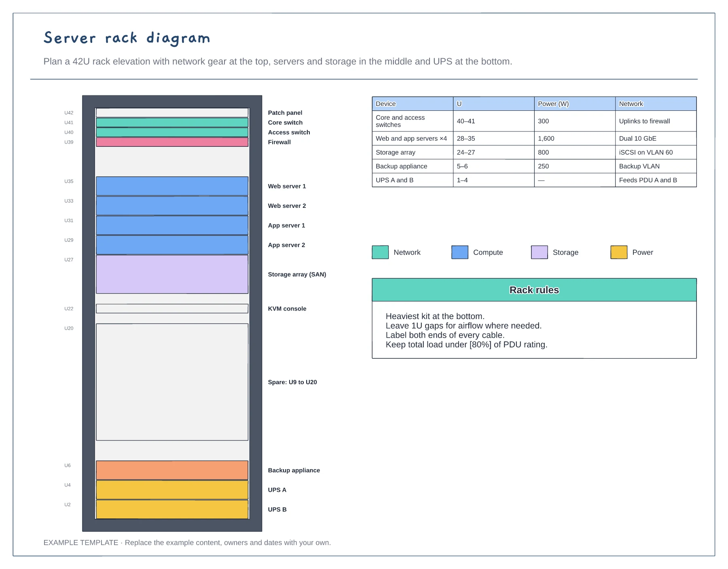Select the Patch panel rack unit
The image size is (728, 569).
pyautogui.click(x=172, y=112)
